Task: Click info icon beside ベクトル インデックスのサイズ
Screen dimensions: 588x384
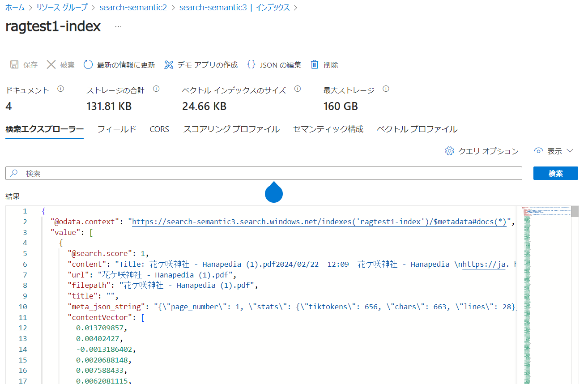Action: coord(298,89)
